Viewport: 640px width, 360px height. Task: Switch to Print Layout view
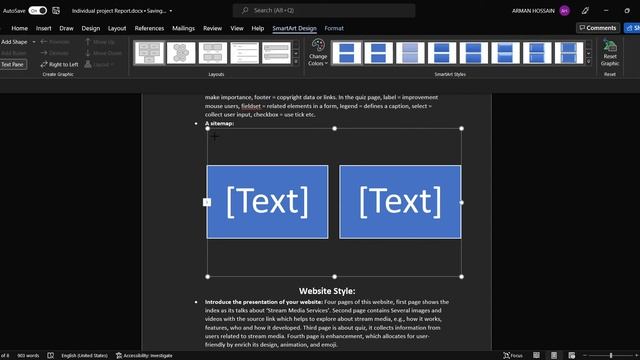coord(554,356)
